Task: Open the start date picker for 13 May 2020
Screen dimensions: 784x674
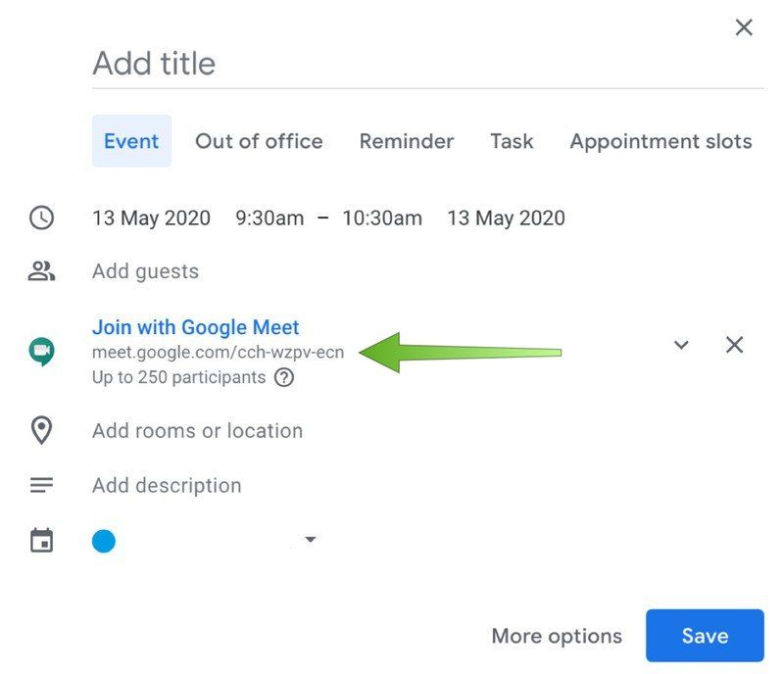Action: click(x=151, y=217)
